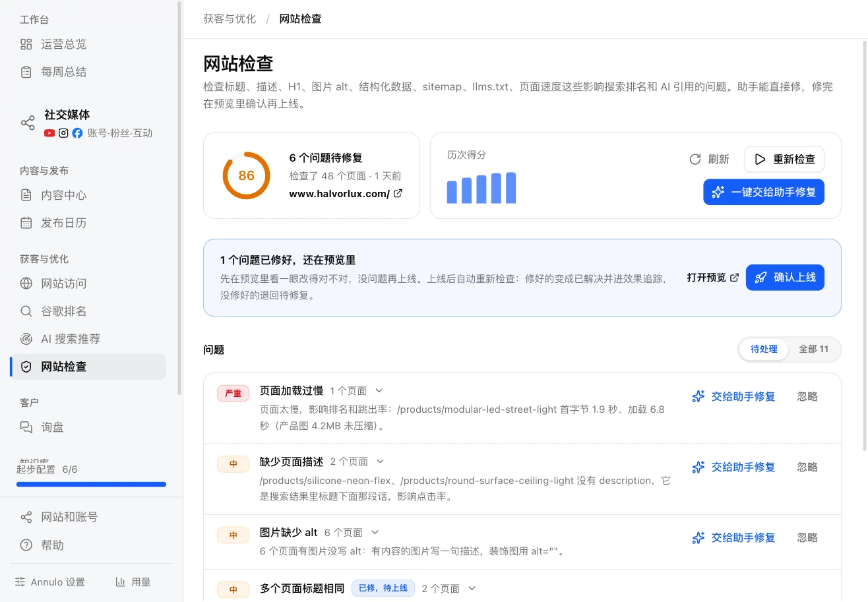The image size is (868, 602).
Task: Click the external link icon beside www.halvorlux.com
Action: click(398, 194)
